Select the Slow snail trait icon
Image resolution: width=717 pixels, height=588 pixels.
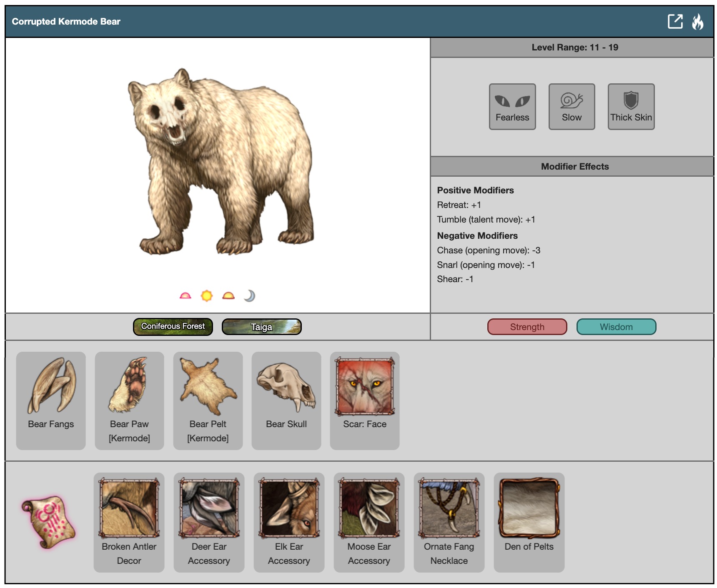tap(572, 107)
